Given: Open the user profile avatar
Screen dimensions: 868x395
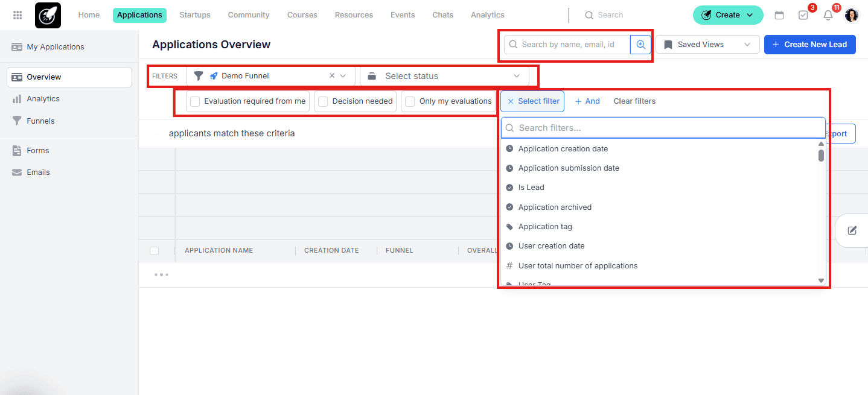Looking at the screenshot, I should (851, 15).
